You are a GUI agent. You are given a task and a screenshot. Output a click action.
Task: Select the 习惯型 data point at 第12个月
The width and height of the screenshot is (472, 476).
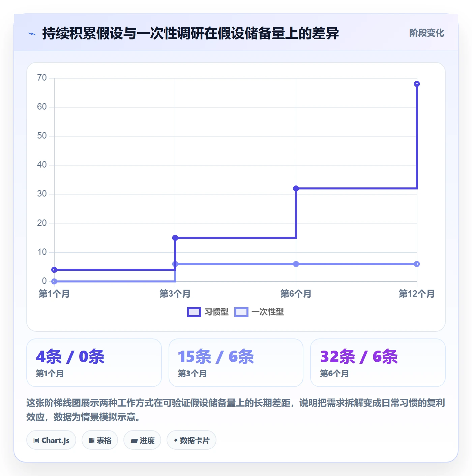click(417, 84)
